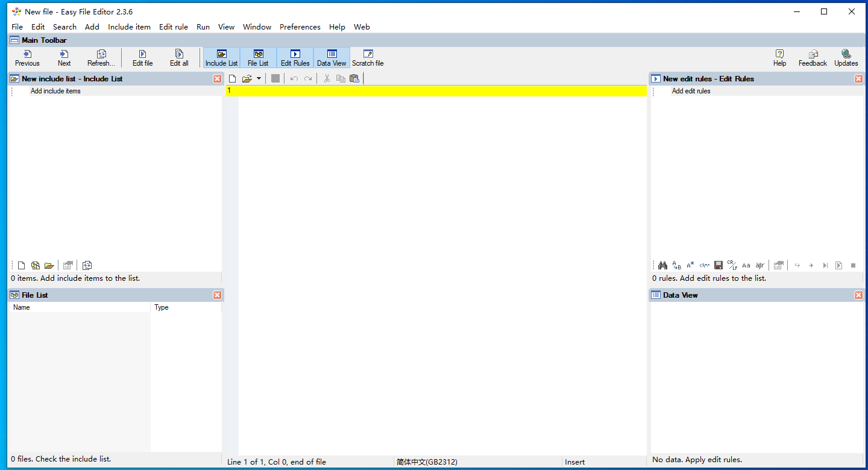Click the Add include items entry

55,91
